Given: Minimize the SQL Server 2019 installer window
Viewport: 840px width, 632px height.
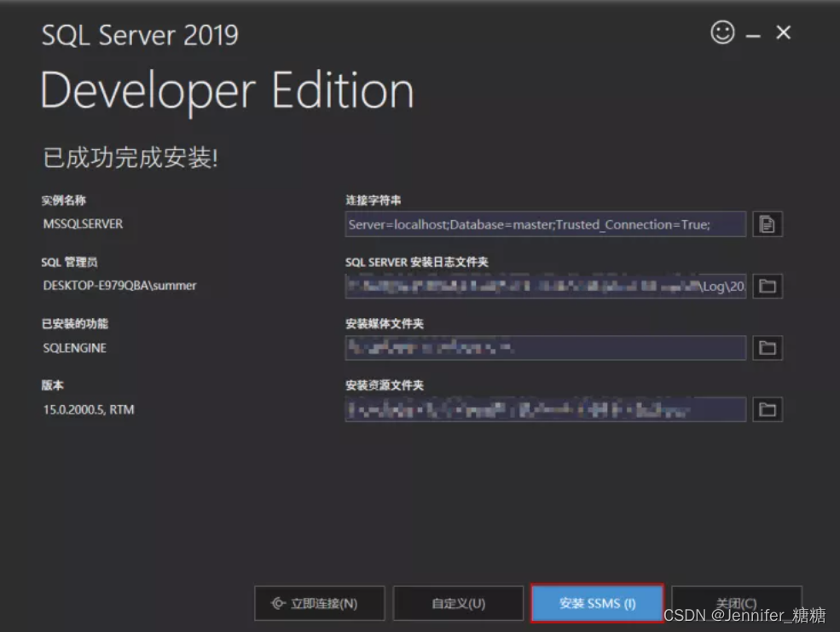Looking at the screenshot, I should (754, 32).
